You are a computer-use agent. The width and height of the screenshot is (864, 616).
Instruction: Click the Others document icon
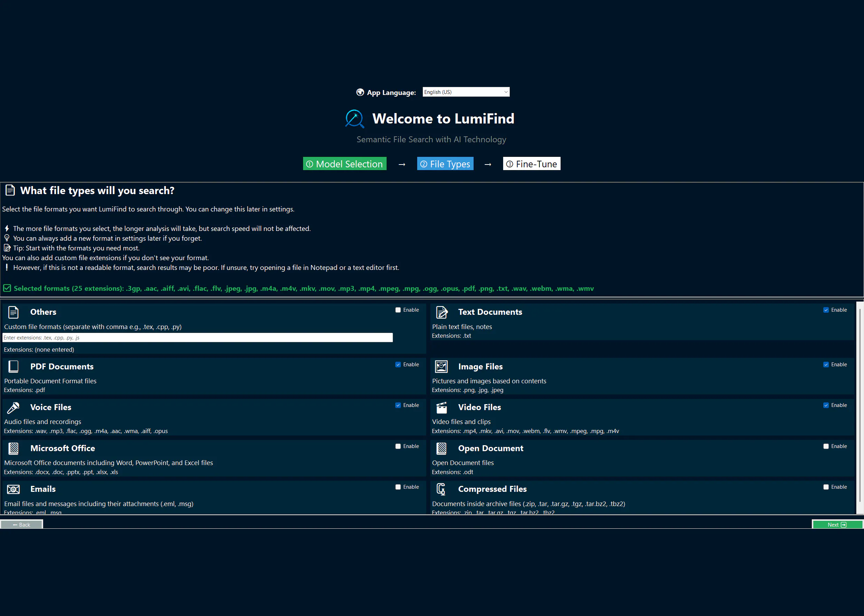point(13,312)
